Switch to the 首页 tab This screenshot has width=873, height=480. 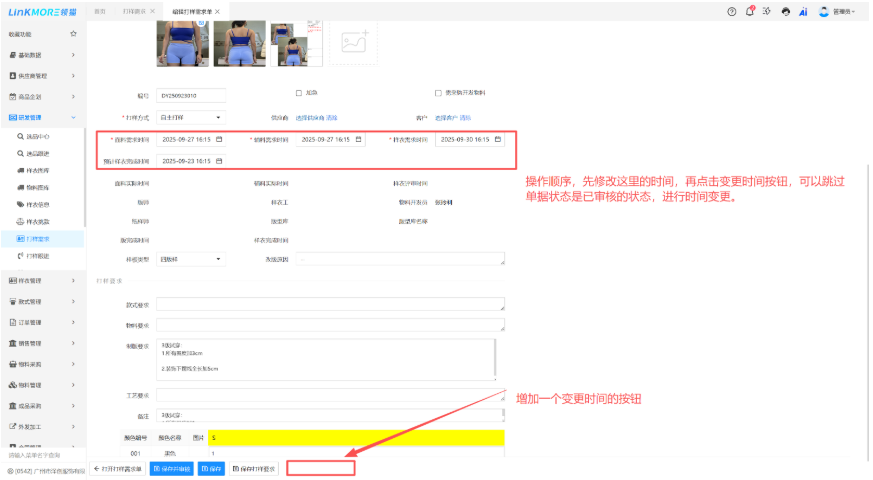99,11
